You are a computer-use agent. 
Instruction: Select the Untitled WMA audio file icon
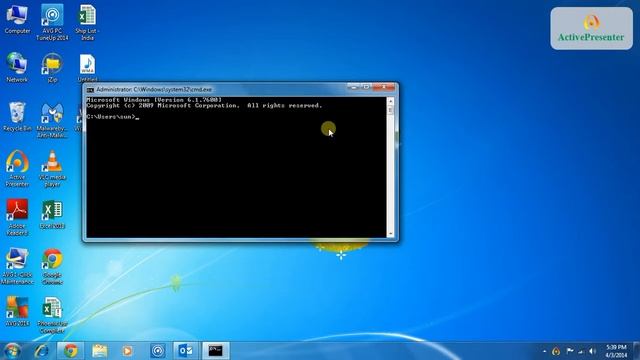point(87,67)
